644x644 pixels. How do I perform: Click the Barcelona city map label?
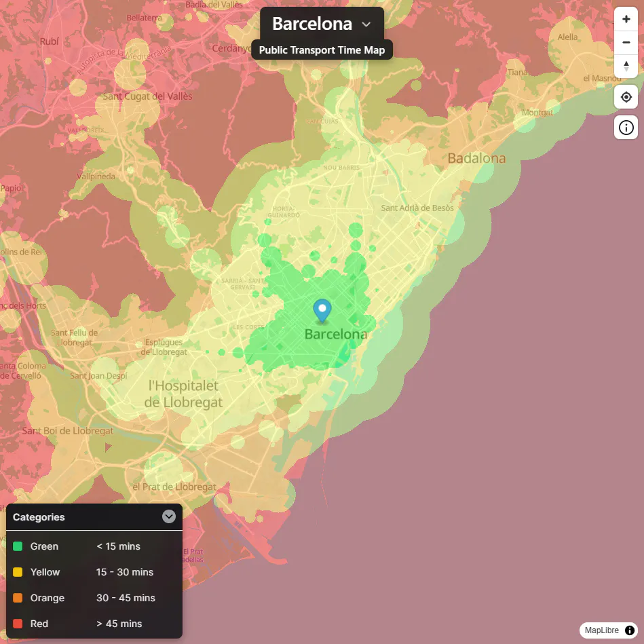[x=336, y=335]
